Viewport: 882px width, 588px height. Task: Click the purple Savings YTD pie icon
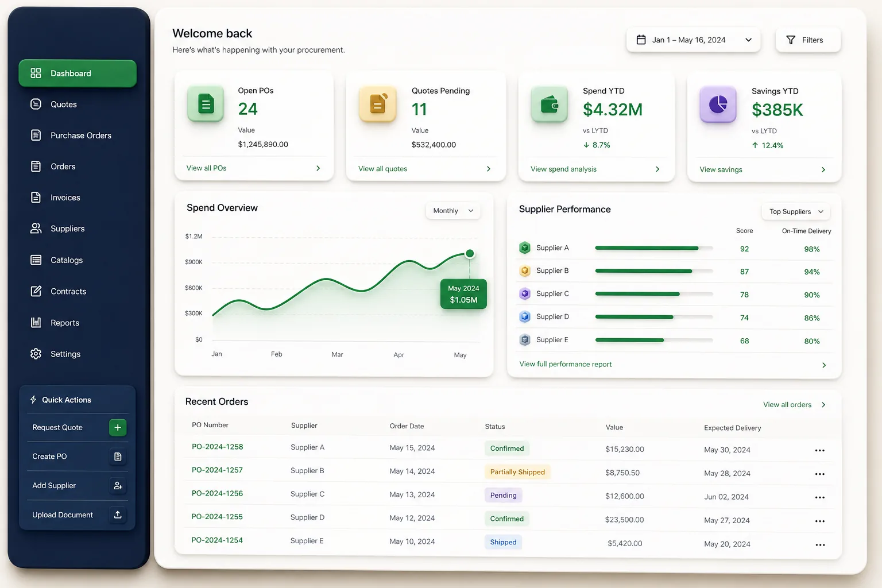718,104
